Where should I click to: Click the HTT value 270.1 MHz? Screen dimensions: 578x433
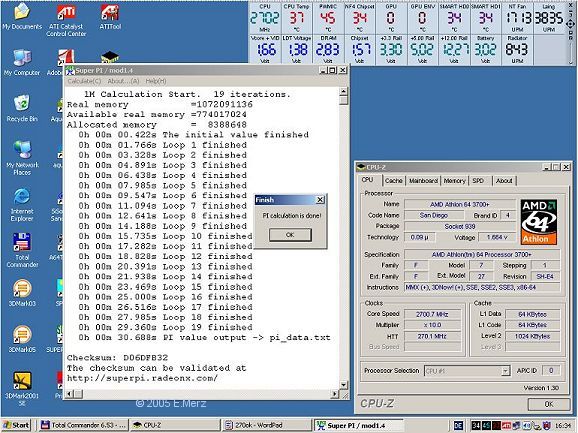click(432, 336)
